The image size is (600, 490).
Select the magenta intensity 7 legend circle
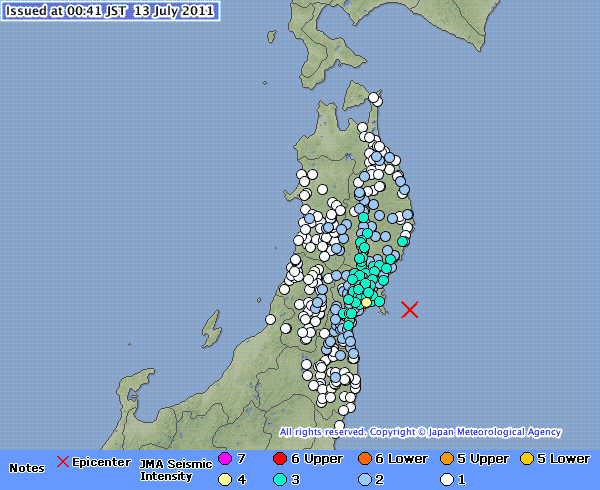pyautogui.click(x=224, y=459)
